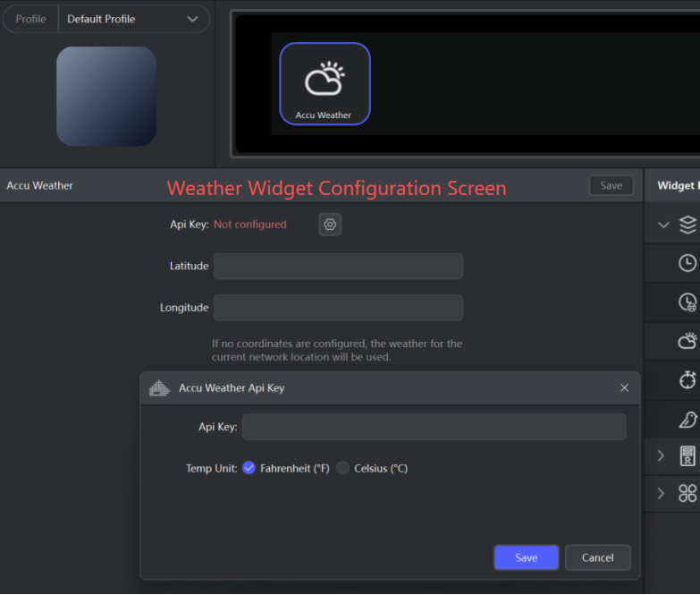
Task: Click the 'Widget' panel heading
Action: pos(676,185)
